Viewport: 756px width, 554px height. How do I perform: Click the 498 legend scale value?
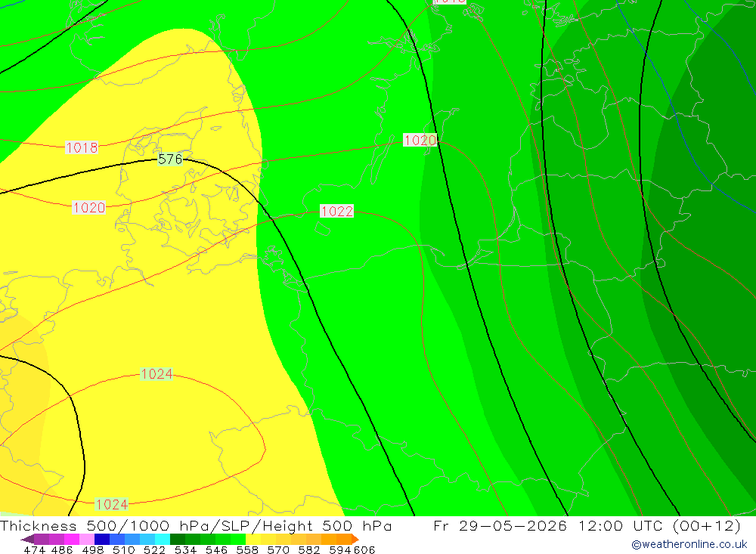tap(93, 549)
